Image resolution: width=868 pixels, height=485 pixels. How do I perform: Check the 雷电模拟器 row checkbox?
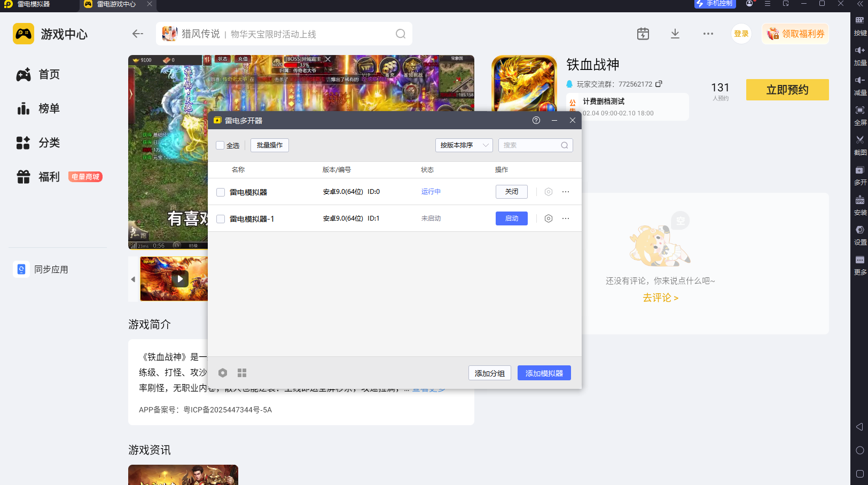point(221,192)
